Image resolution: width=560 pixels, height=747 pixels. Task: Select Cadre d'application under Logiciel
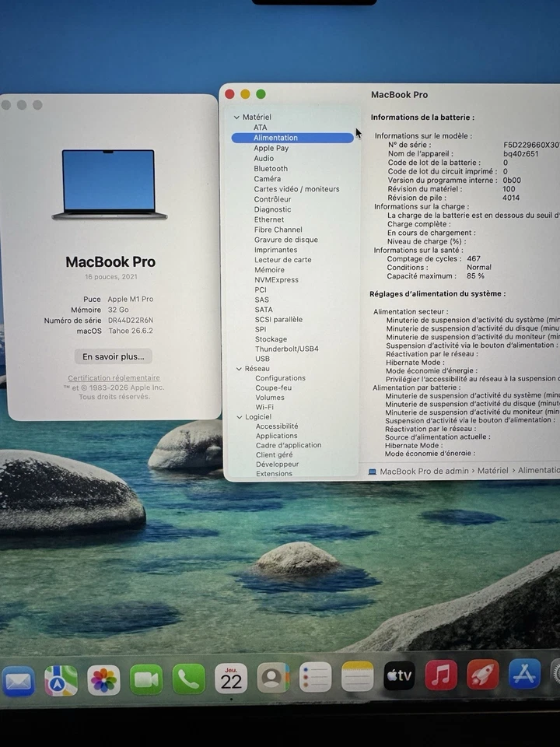pos(289,445)
